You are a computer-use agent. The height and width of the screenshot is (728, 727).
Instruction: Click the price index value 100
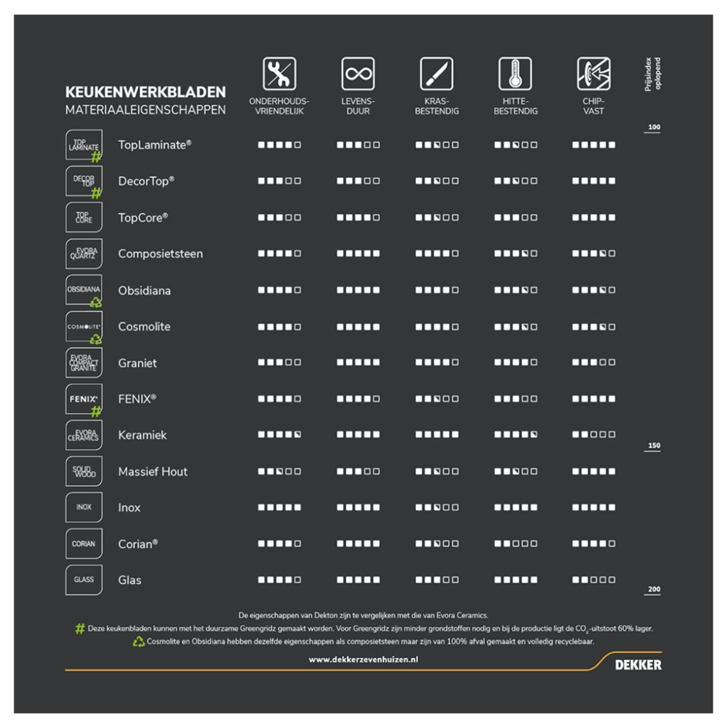coord(654,127)
